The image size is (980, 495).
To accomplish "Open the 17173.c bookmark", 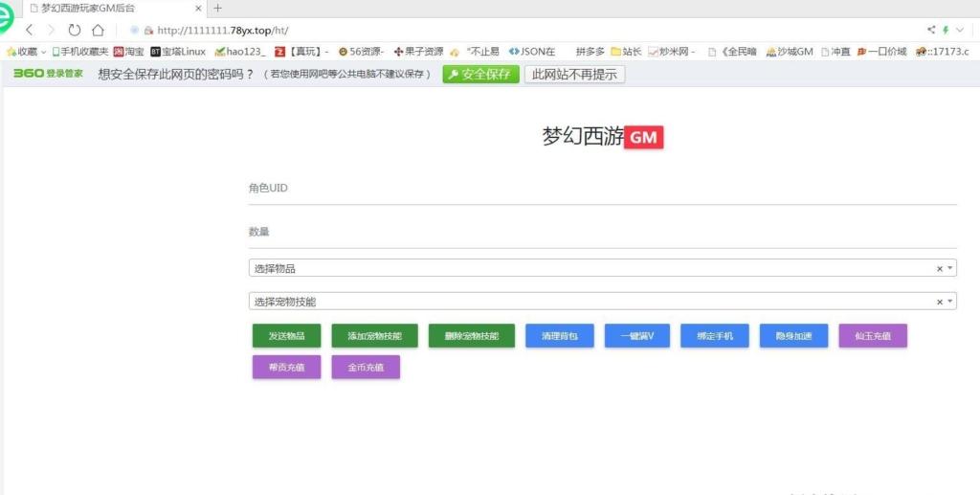I will point(943,52).
